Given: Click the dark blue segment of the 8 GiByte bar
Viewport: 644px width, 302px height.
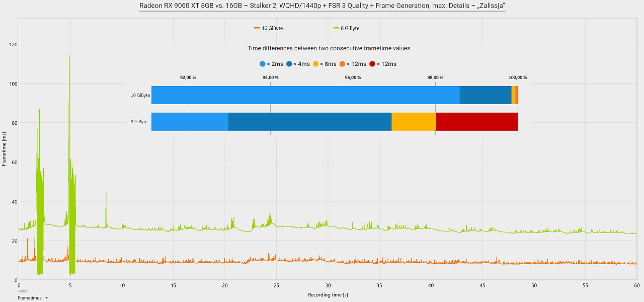Looking at the screenshot, I should point(310,122).
